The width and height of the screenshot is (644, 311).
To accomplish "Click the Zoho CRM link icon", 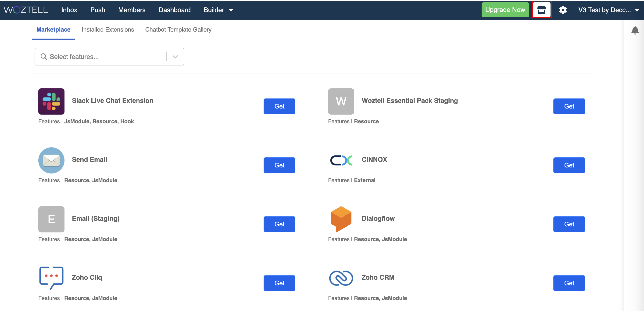I will tap(341, 278).
